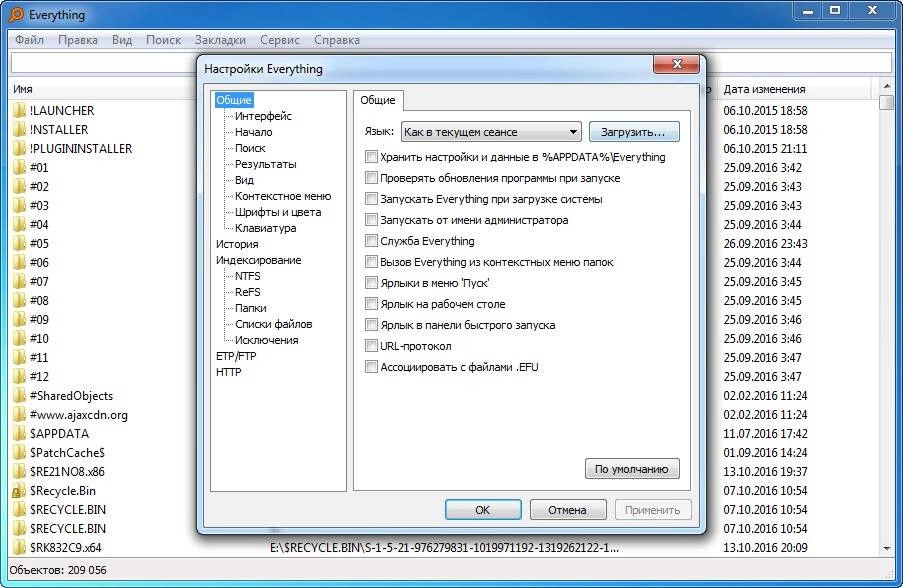Viewport: 903px width, 588px height.
Task: Select Вид in the settings tree
Action: tap(244, 180)
